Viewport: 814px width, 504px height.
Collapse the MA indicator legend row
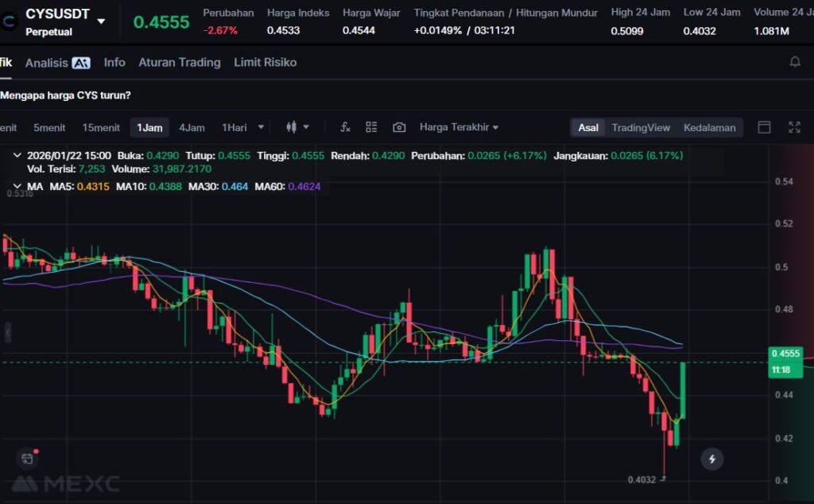click(17, 187)
